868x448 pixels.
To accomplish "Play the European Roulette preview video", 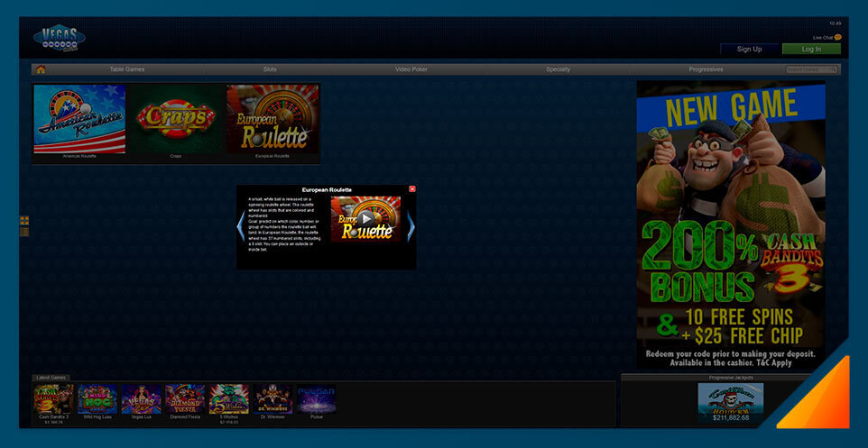I will pyautogui.click(x=365, y=218).
